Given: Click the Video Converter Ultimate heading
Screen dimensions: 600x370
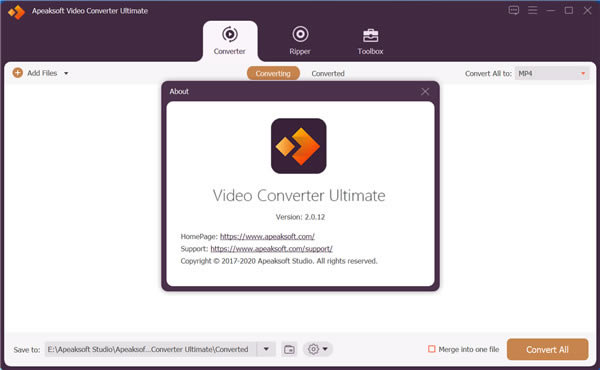Looking at the screenshot, I should tap(299, 196).
